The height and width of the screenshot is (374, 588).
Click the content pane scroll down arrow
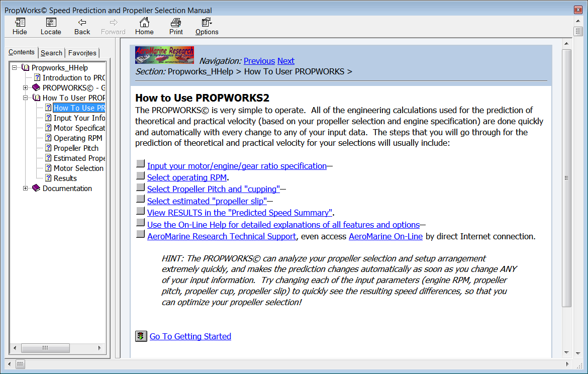(x=566, y=352)
